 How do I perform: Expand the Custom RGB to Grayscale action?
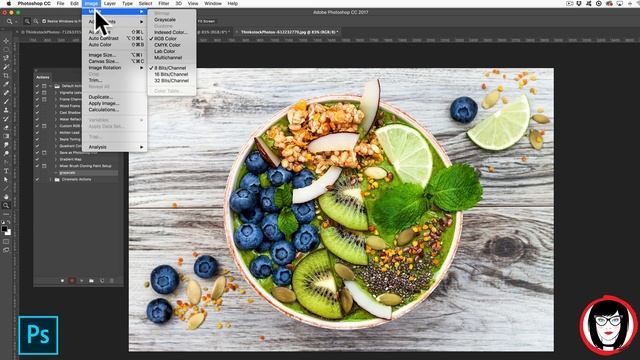(56, 126)
